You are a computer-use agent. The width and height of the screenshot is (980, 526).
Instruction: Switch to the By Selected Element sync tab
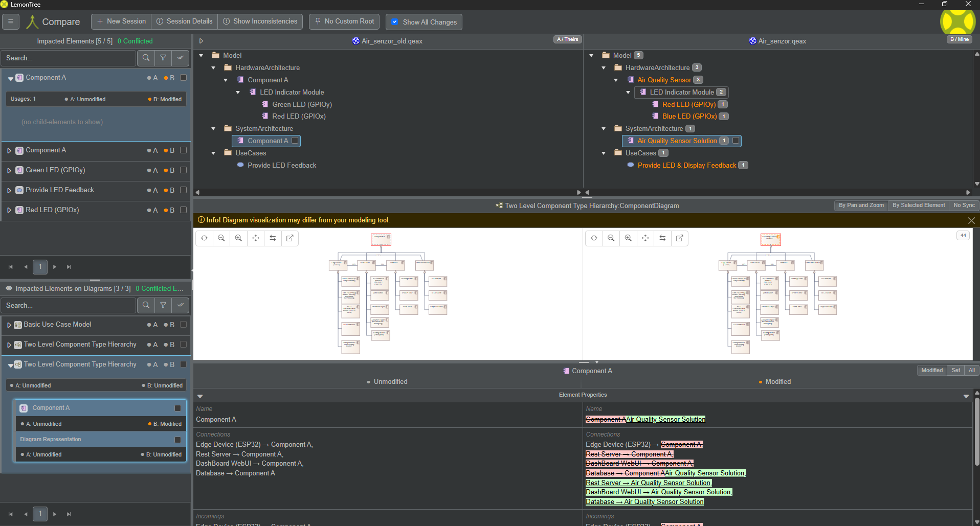(918, 205)
